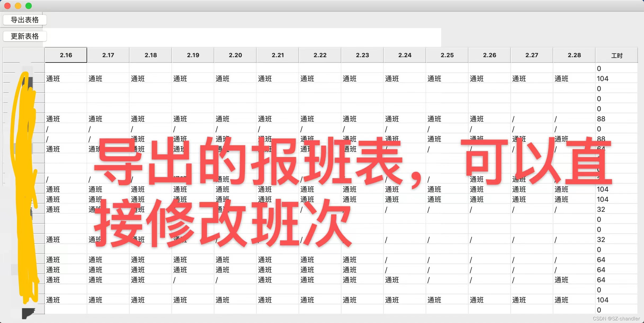Image resolution: width=644 pixels, height=323 pixels.
Task: Click the 2.24 column header
Action: tap(405, 55)
